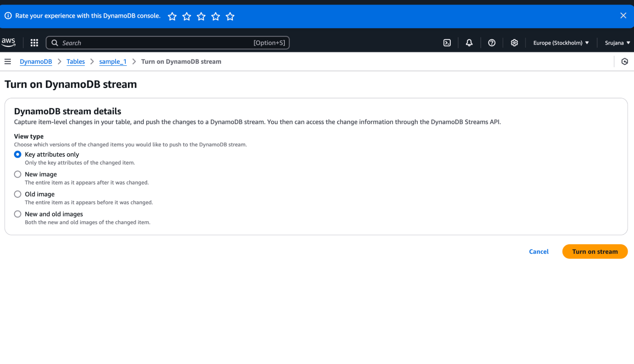
Task: Open the help question mark menu
Action: 492,43
